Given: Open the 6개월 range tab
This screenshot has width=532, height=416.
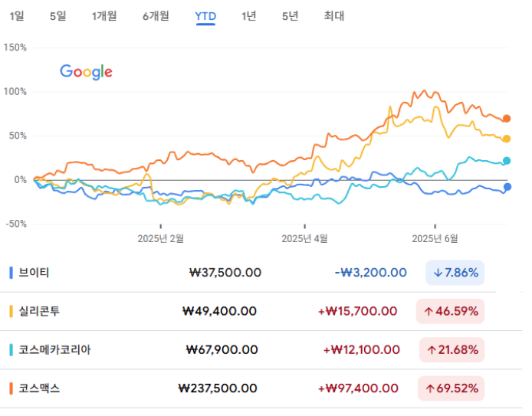Looking at the screenshot, I should tap(156, 16).
